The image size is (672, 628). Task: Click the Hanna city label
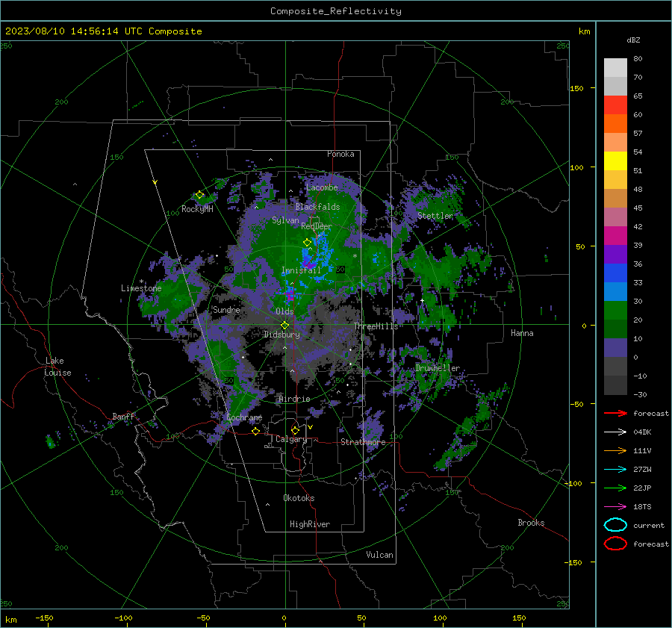coord(522,333)
